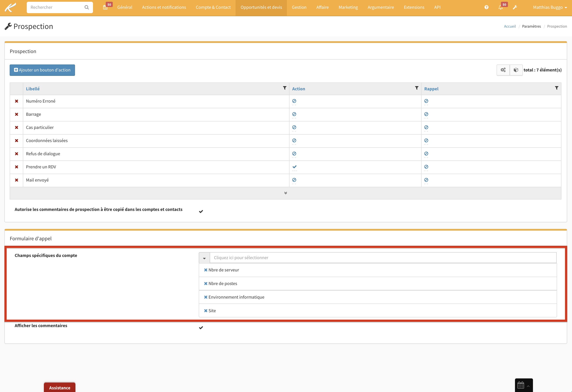
Task: Open the Marketing menu tab
Action: tap(348, 7)
